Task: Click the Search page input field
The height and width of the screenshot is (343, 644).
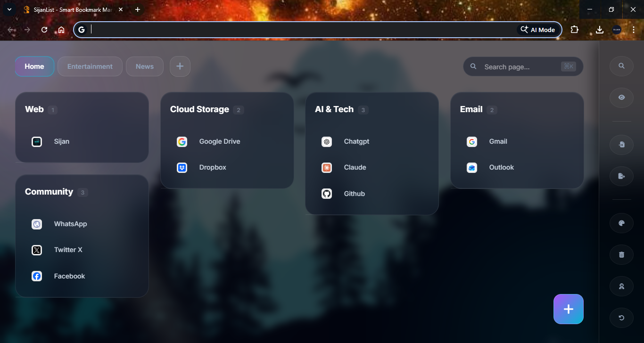Action: tap(519, 66)
